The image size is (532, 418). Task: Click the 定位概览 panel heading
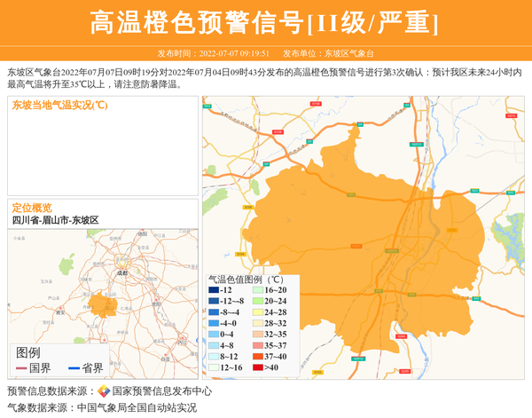(32, 207)
